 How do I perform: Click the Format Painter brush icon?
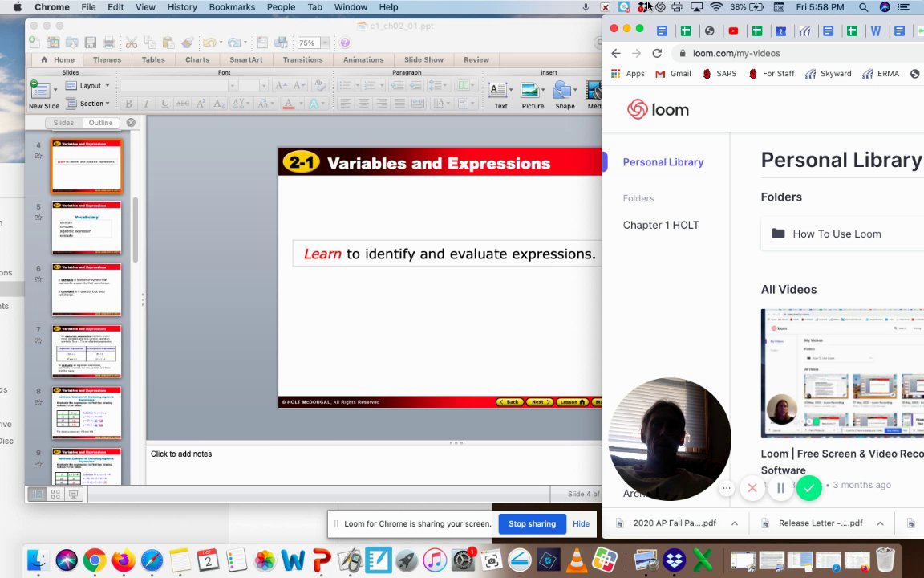point(188,43)
